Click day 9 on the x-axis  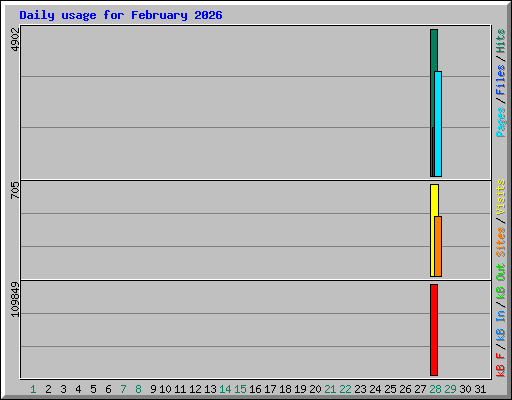click(153, 389)
